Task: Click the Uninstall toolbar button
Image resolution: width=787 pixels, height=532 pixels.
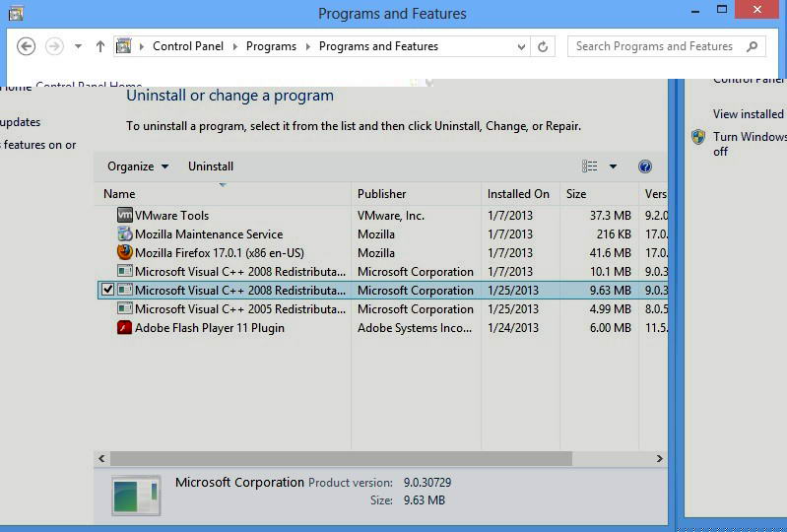Action: point(211,166)
